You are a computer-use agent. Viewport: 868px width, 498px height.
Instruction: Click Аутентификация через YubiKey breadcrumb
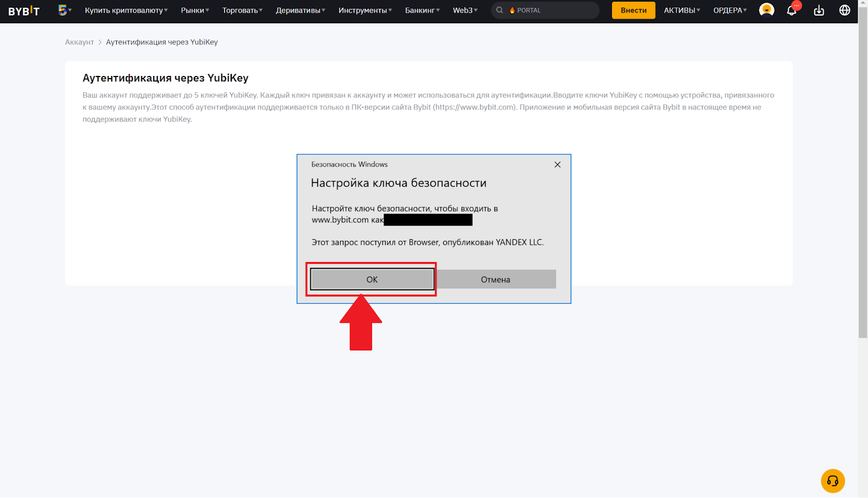(x=162, y=42)
